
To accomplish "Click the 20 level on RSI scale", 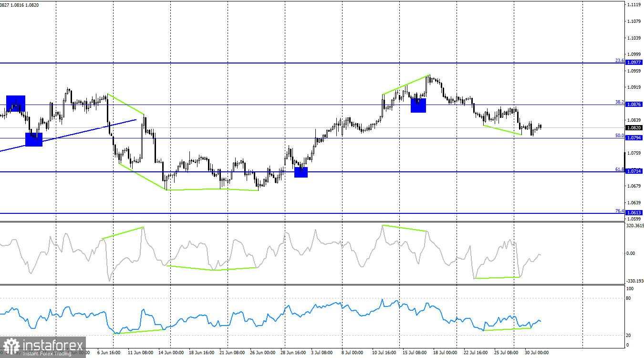I will [629, 335].
